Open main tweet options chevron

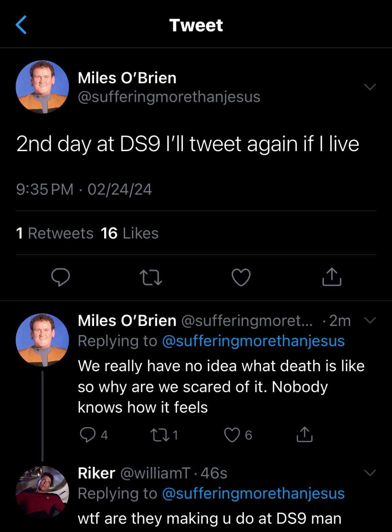point(370,87)
